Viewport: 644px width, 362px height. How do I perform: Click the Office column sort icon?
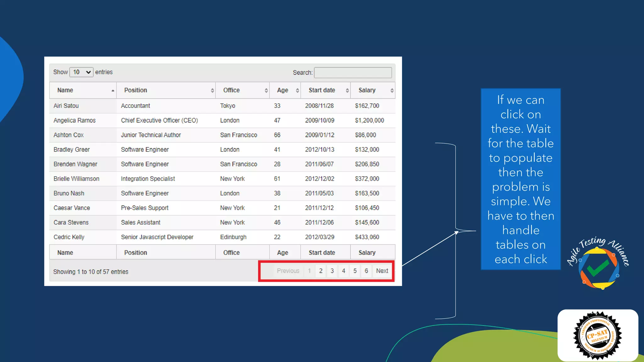[266, 90]
